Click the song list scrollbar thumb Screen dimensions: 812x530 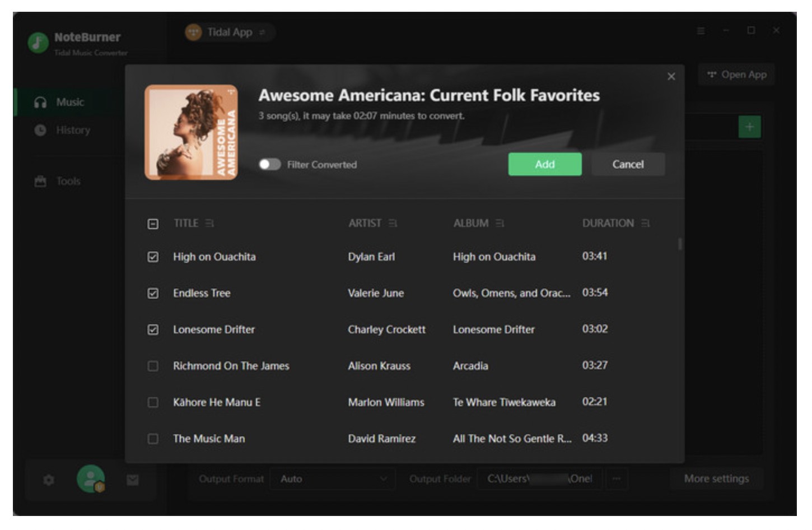tap(679, 244)
